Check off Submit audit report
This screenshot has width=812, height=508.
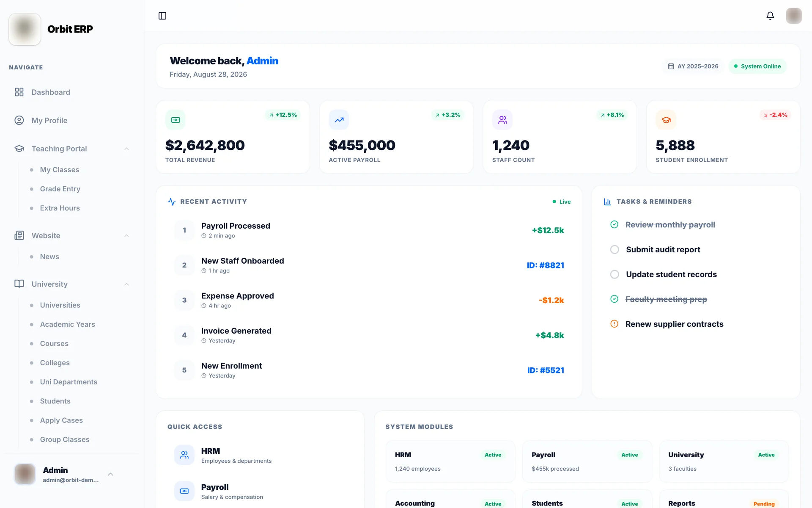coord(614,249)
